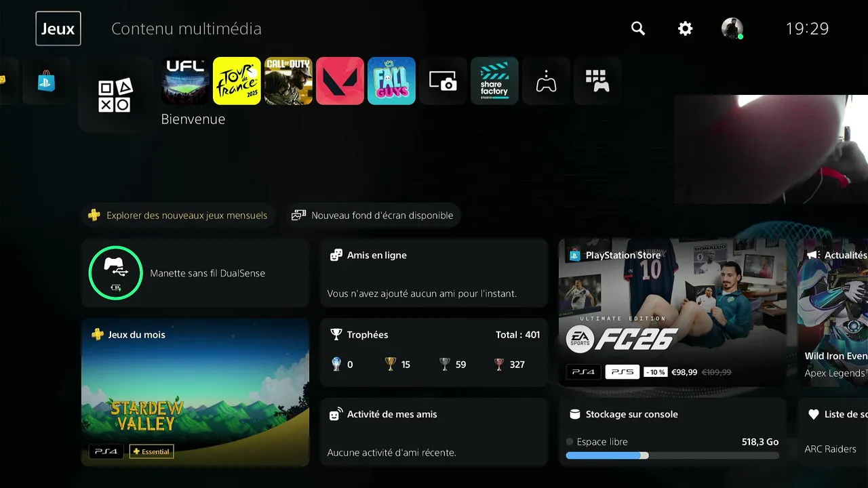868x488 pixels.
Task: Click the €98,99 price text
Action: click(x=684, y=372)
